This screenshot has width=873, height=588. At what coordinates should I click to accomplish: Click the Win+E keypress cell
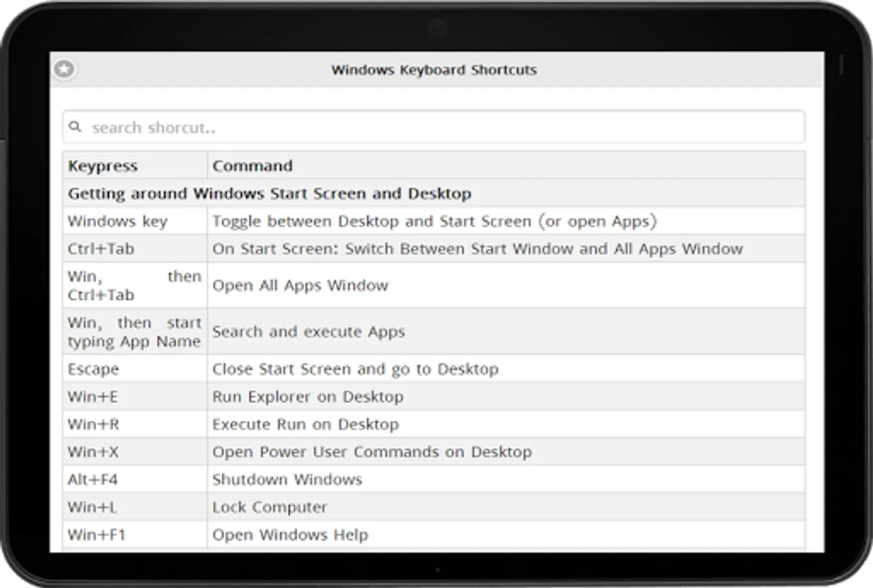pos(135,397)
